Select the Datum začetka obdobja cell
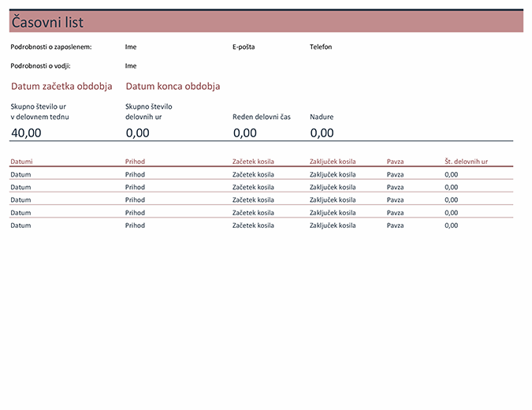The image size is (532, 410). pyautogui.click(x=61, y=87)
